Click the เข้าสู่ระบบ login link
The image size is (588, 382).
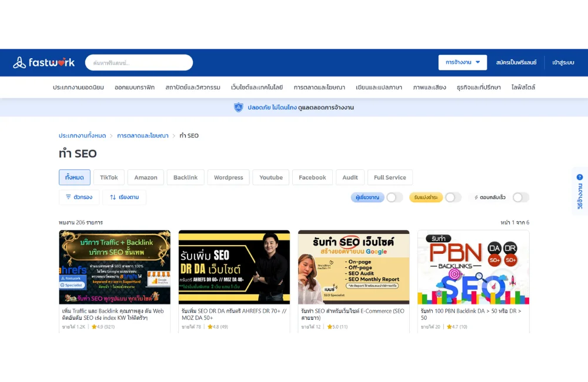[x=563, y=62]
